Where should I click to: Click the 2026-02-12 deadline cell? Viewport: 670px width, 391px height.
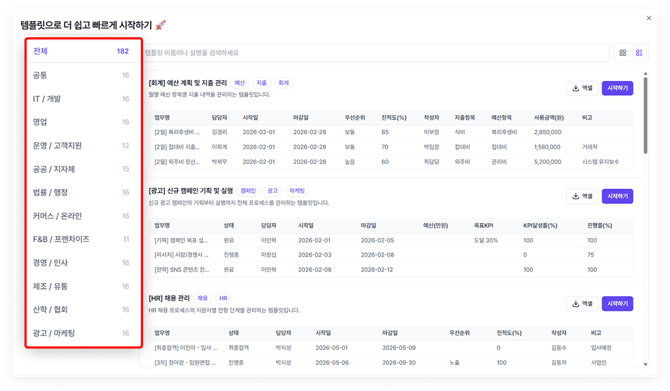point(377,270)
